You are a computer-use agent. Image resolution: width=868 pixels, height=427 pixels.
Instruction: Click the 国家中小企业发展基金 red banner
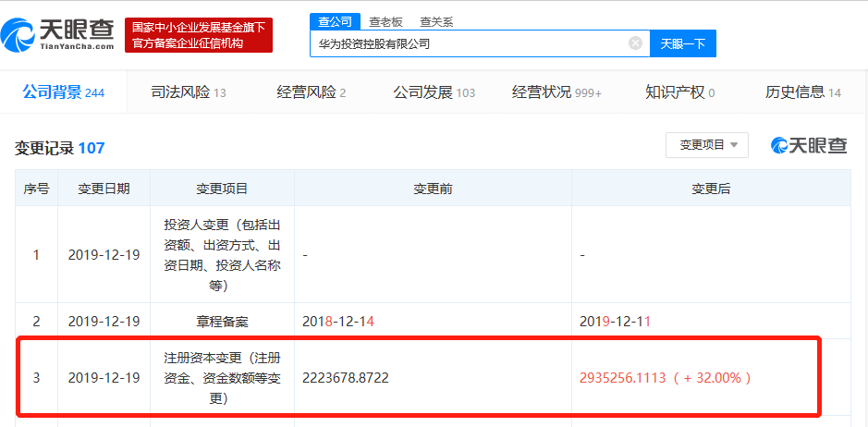click(x=199, y=35)
